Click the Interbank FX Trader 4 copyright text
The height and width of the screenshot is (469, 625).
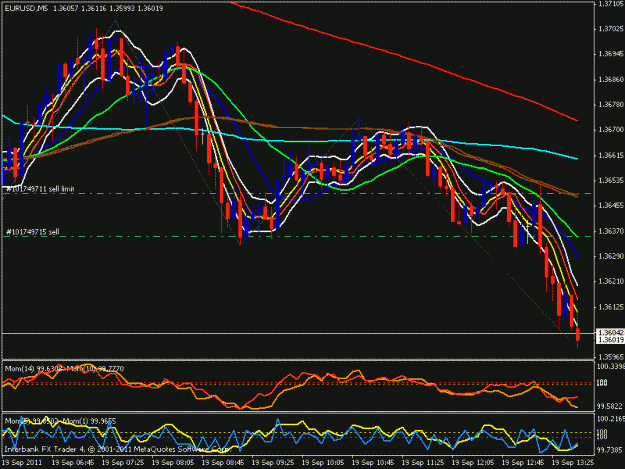point(117,449)
